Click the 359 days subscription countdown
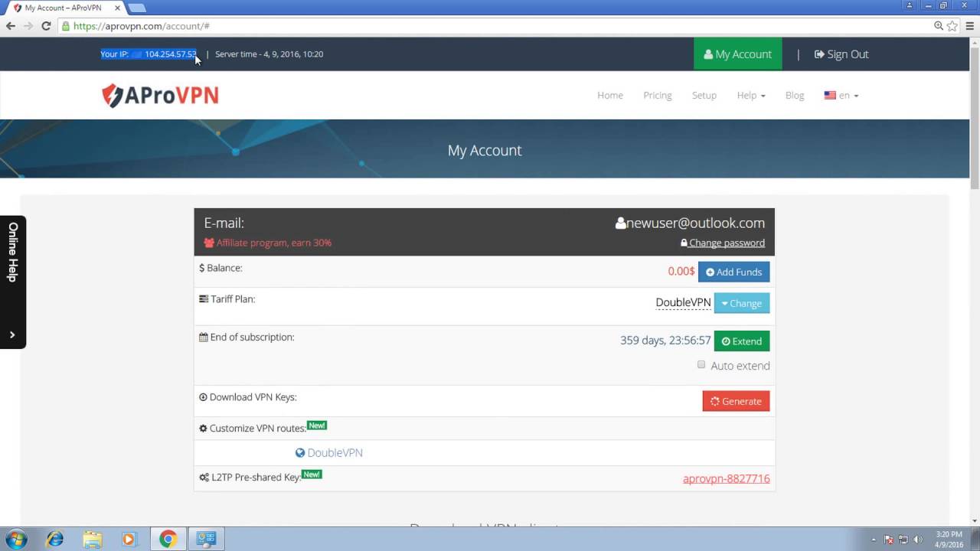 [665, 341]
